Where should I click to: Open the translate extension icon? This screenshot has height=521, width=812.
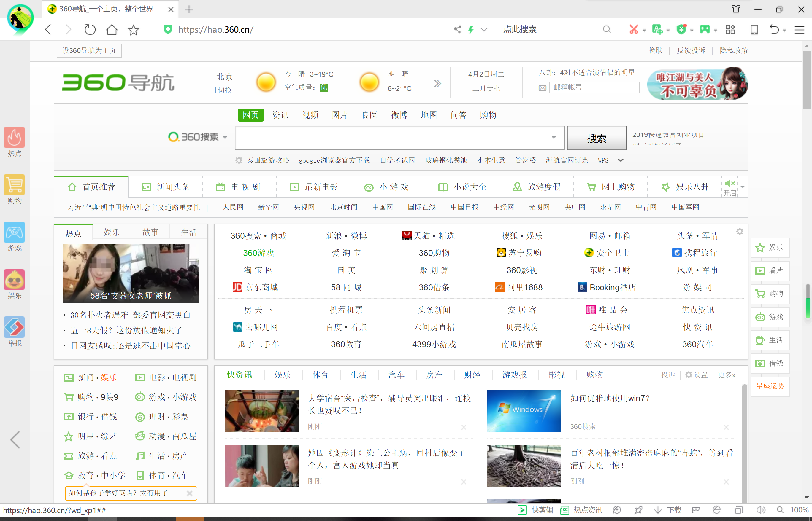click(657, 29)
